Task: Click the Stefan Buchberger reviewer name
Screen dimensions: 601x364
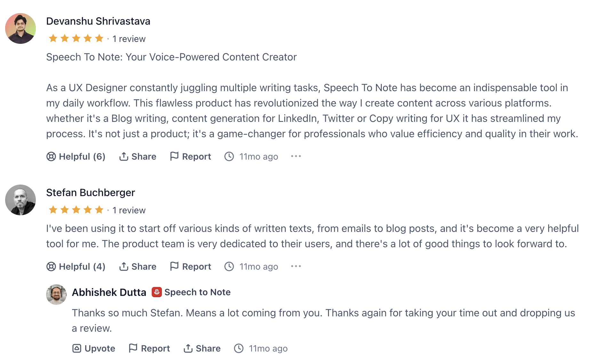Action: (91, 193)
